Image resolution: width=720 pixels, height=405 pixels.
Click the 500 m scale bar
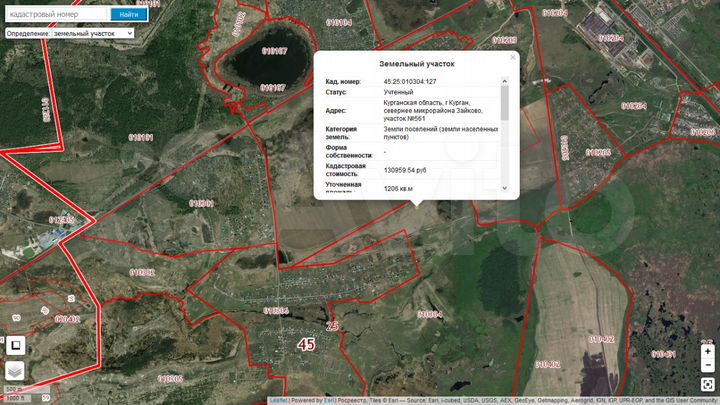[x=14, y=390]
